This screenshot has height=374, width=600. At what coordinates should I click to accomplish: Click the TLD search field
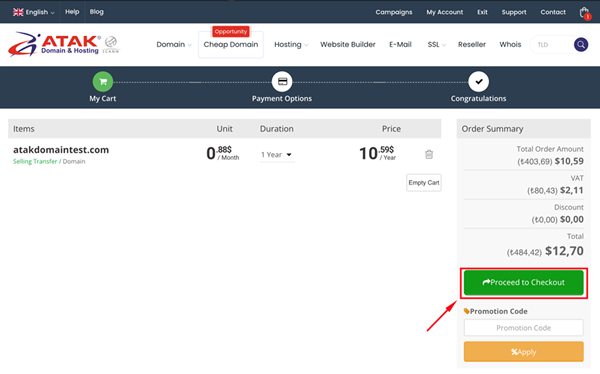pos(551,45)
